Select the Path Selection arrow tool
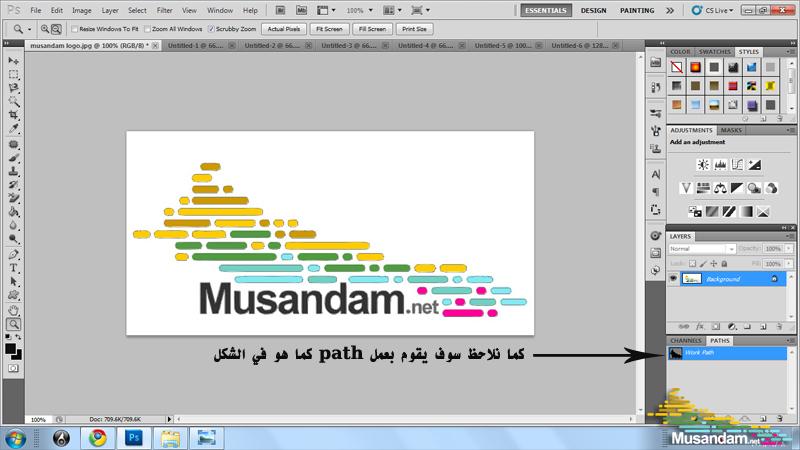Screen dimensions: 800x450 coord(14,282)
